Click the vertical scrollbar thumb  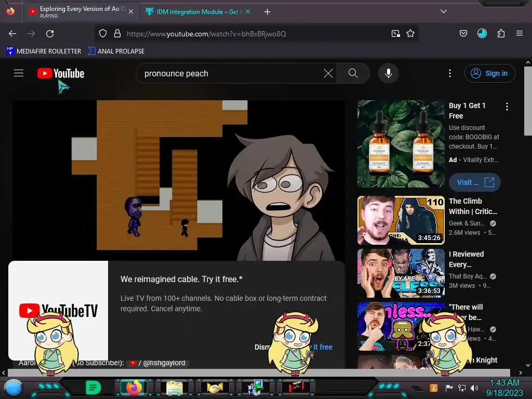point(528,101)
